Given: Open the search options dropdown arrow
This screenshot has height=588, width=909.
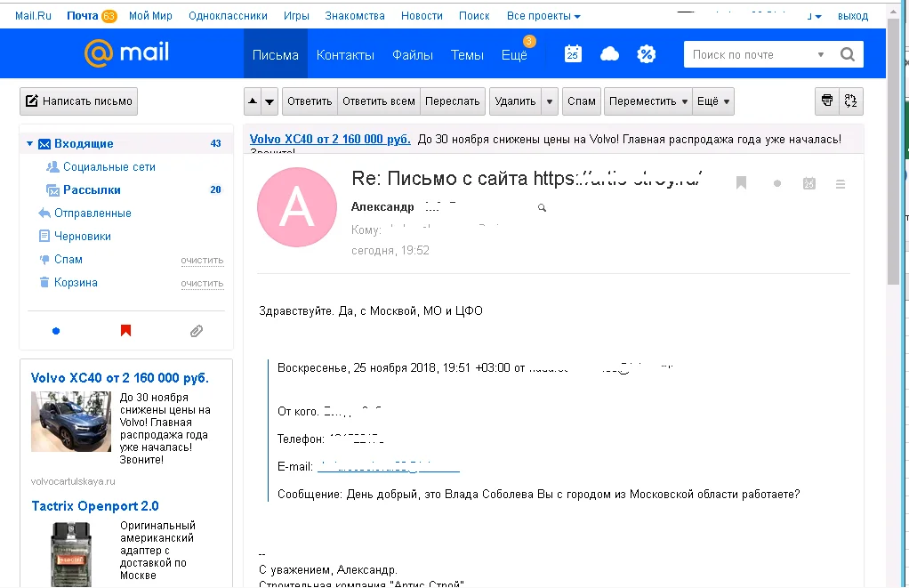Looking at the screenshot, I should (820, 54).
